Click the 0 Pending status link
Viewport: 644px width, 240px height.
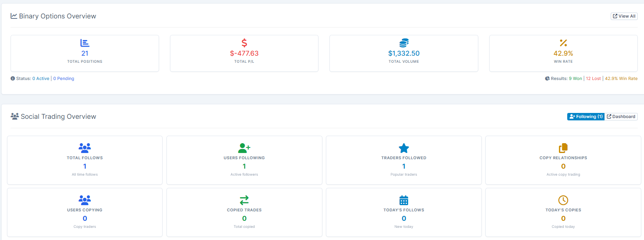(64, 78)
